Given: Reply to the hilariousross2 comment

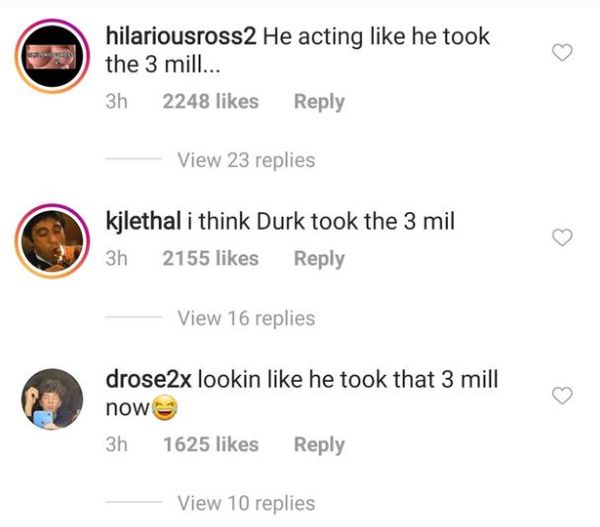Looking at the screenshot, I should click(x=319, y=102).
